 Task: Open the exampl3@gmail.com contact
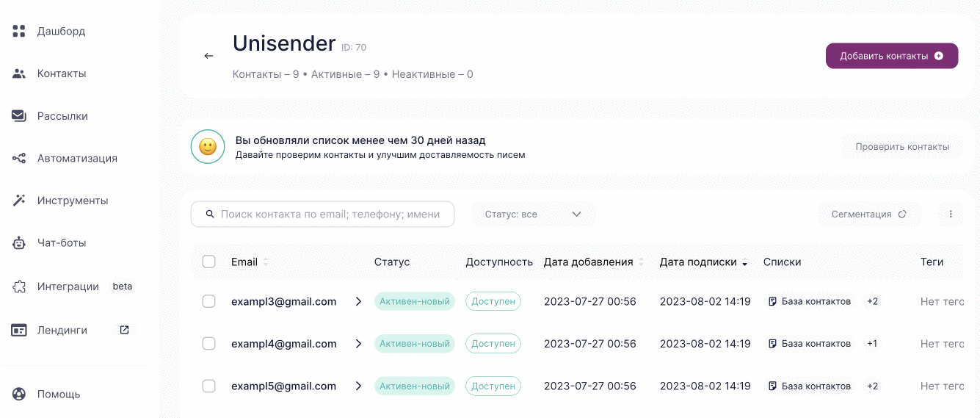[x=283, y=301]
